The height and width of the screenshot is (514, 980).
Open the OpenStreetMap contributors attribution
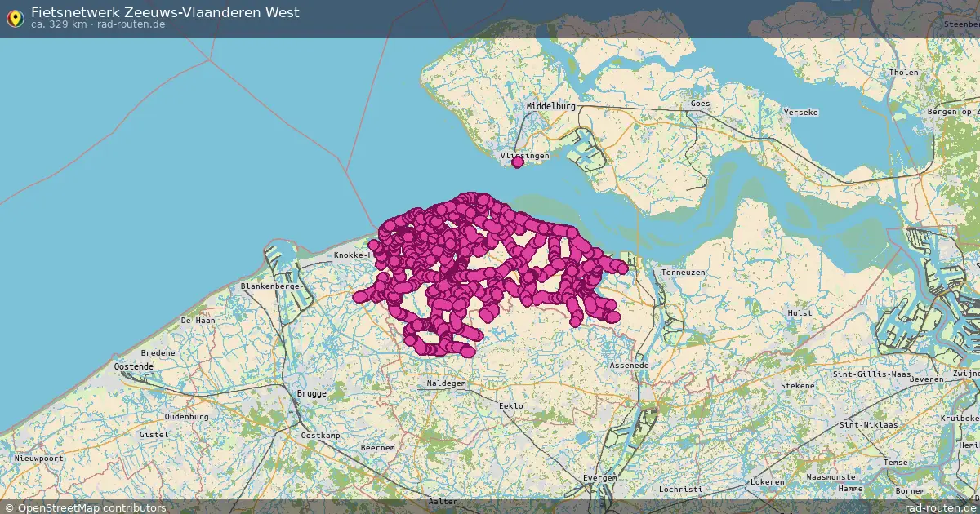point(85,507)
